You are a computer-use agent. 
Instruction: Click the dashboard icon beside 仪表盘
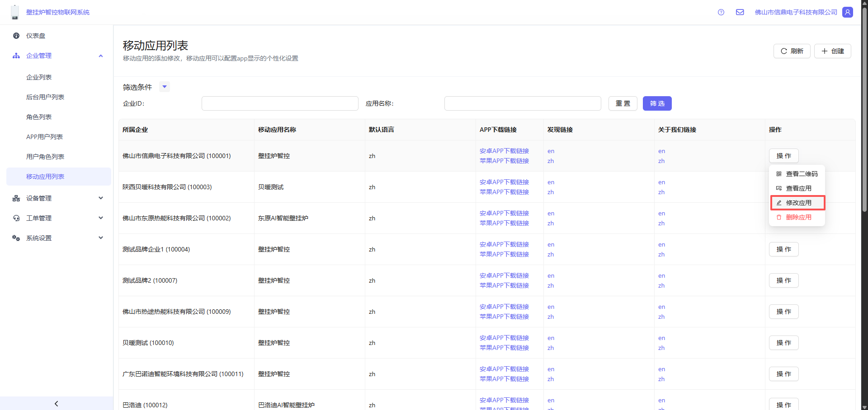16,36
